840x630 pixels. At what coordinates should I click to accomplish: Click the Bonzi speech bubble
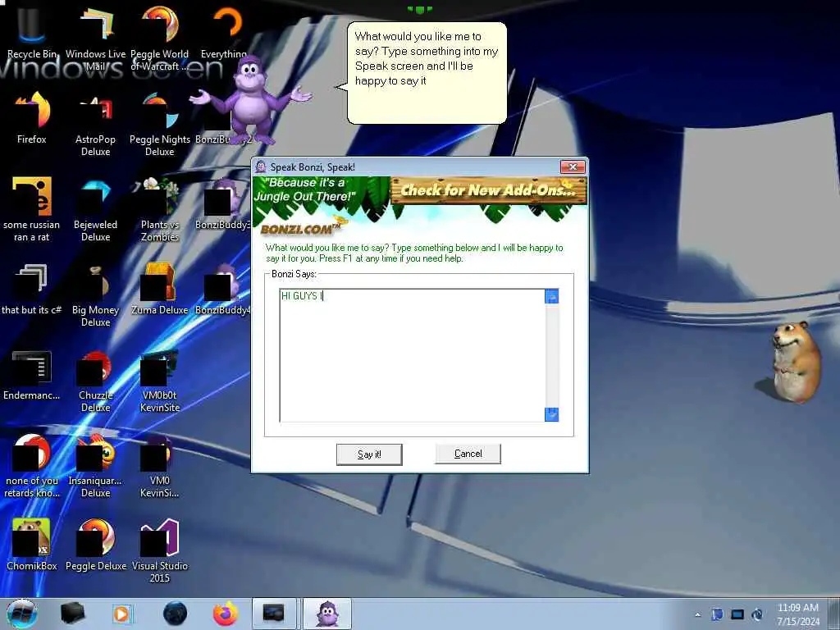click(427, 73)
